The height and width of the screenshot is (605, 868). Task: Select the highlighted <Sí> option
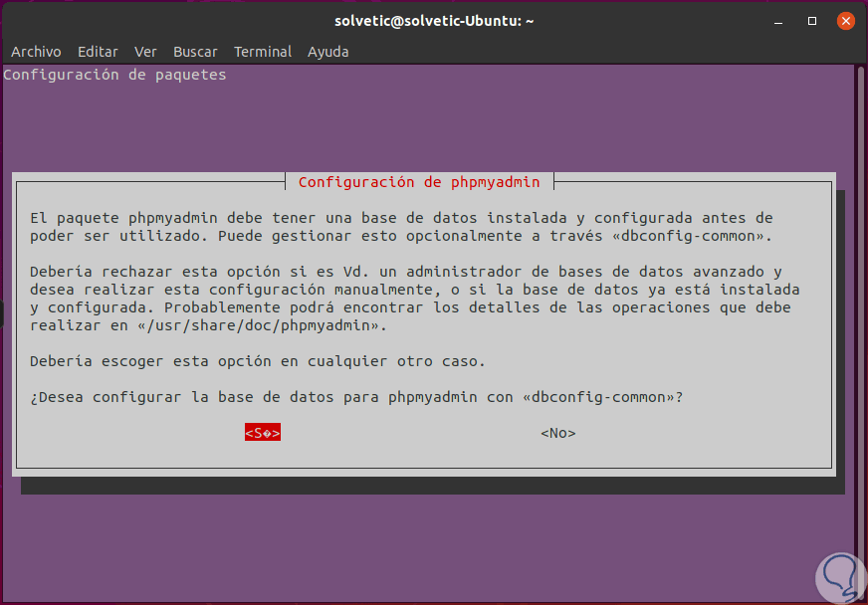coord(263,432)
